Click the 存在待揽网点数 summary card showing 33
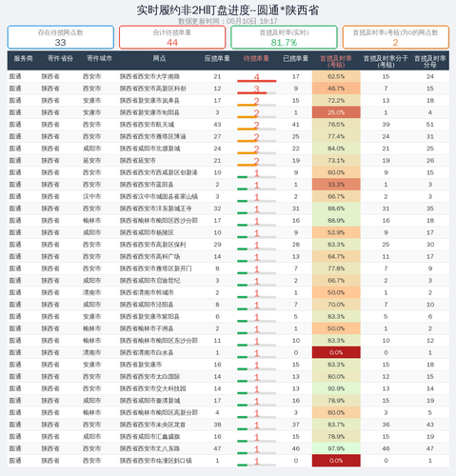Image resolution: width=456 pixels, height=476 pixels. (x=61, y=37)
